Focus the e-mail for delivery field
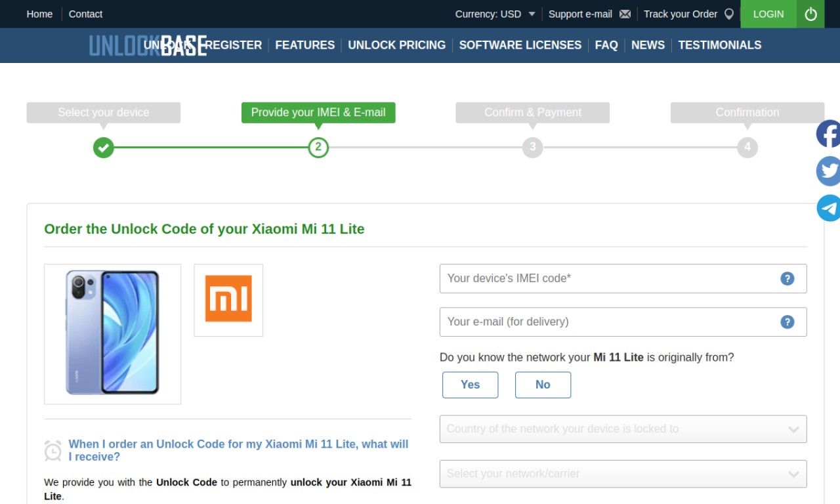The image size is (840, 504). point(623,322)
